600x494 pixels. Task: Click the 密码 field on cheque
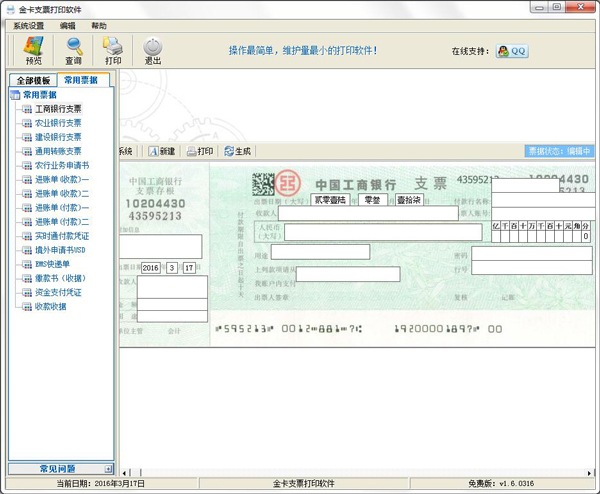click(x=532, y=253)
